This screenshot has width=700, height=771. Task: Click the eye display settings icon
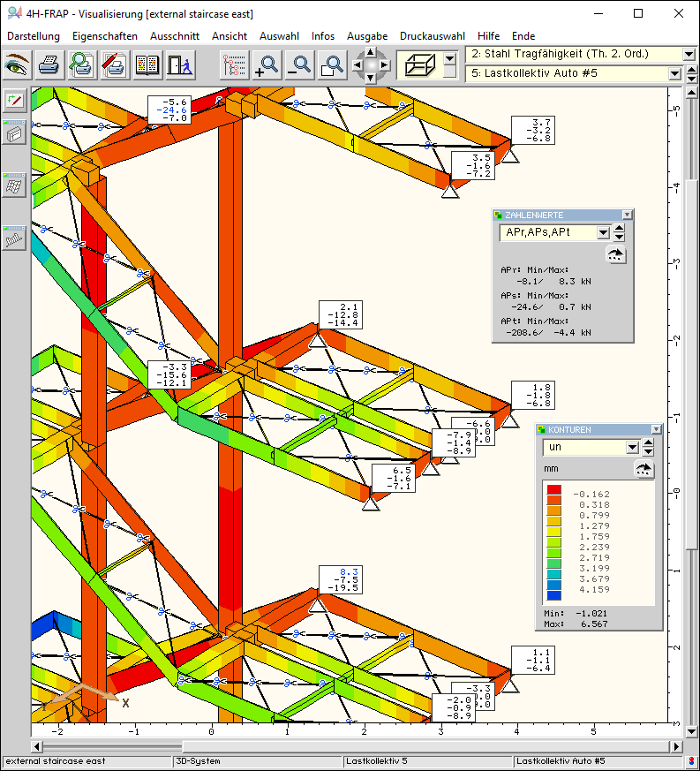pyautogui.click(x=18, y=64)
